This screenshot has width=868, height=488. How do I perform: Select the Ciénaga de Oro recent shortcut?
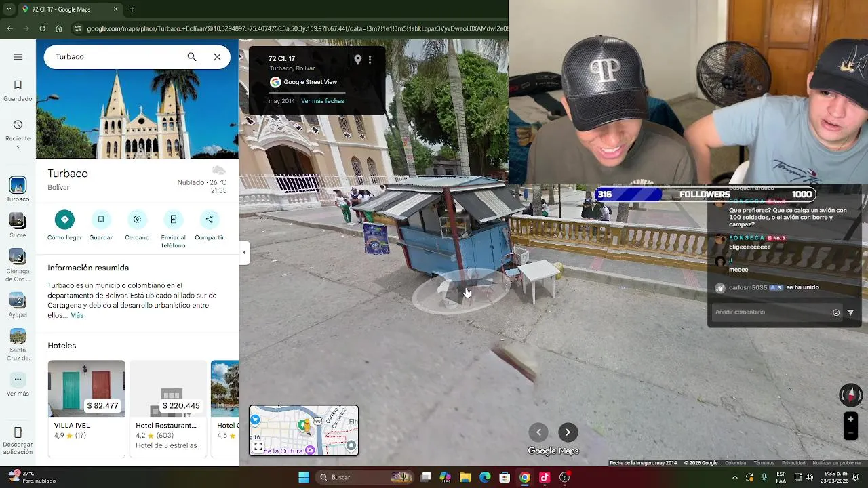coord(18,265)
